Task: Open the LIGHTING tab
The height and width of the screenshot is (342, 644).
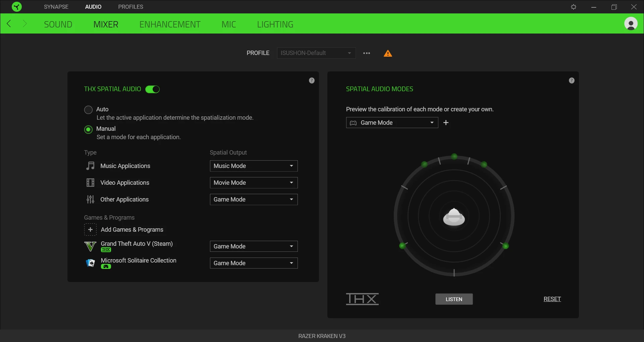Action: point(275,24)
